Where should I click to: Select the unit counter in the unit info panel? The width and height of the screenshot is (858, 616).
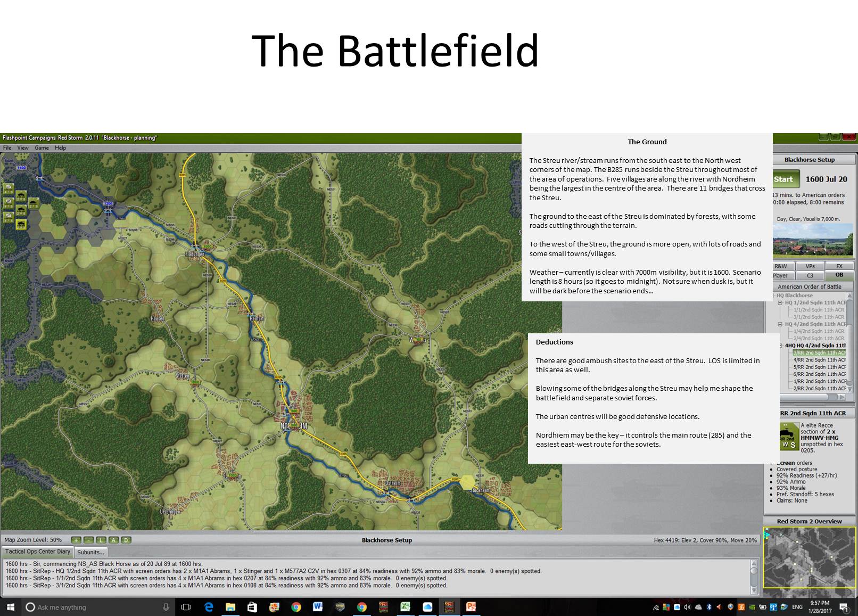pos(788,436)
